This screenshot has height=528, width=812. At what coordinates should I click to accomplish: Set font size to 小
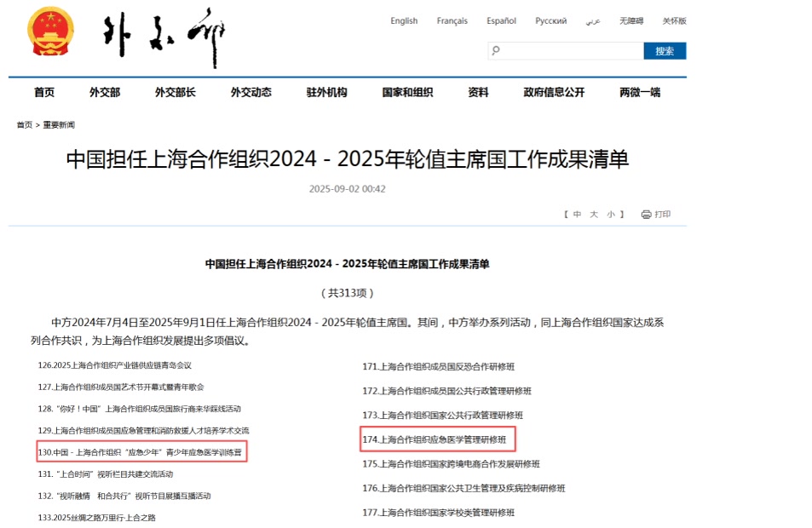coord(611,215)
